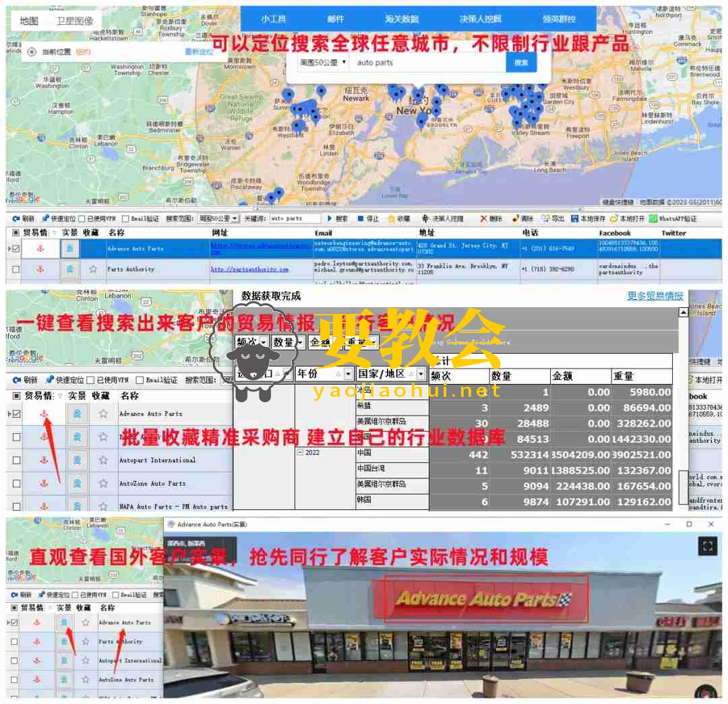Image resolution: width=728 pixels, height=704 pixels.
Task: Open the http://partsauthority.com link
Action: pos(250,269)
